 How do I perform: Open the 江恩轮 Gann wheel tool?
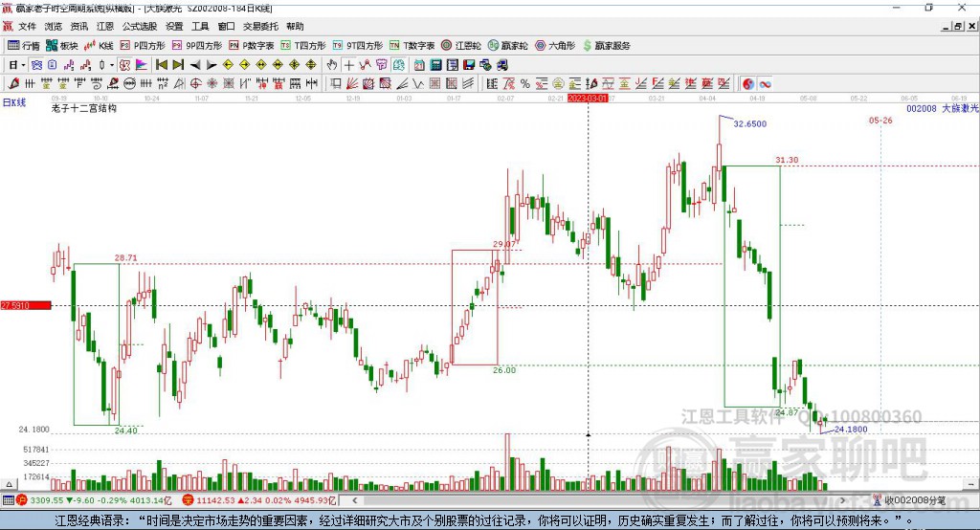pyautogui.click(x=466, y=45)
